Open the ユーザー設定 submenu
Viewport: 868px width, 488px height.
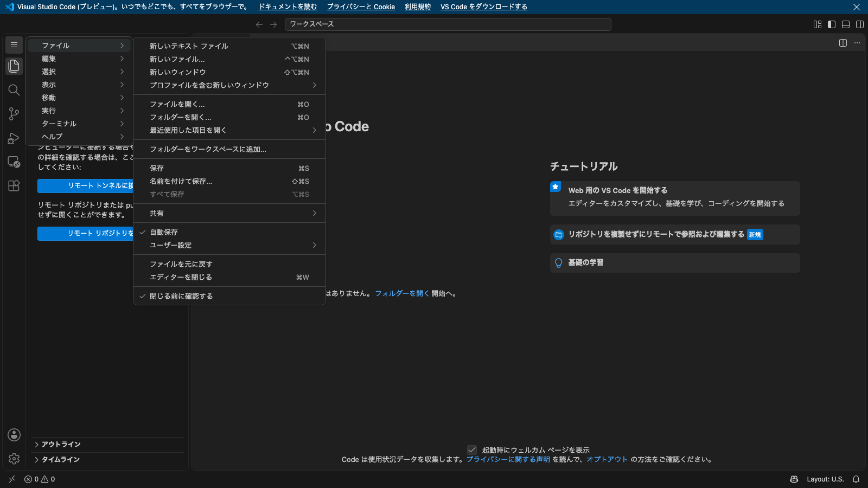pos(229,245)
